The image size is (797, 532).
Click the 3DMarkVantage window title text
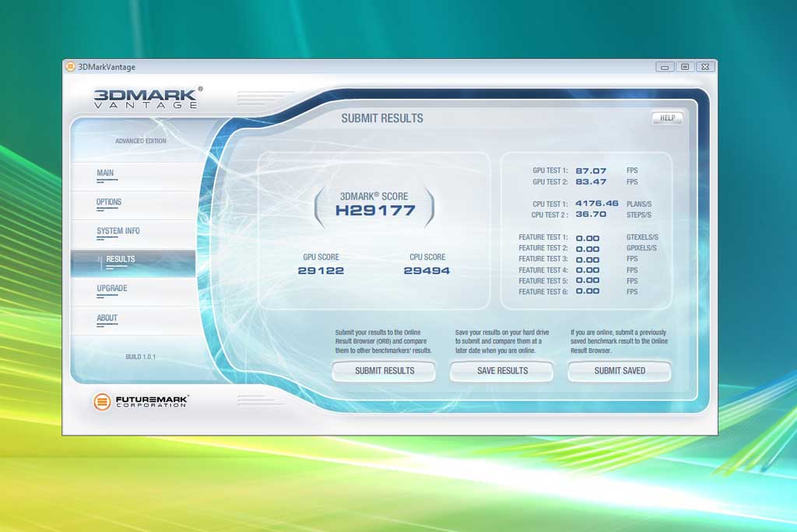[107, 67]
